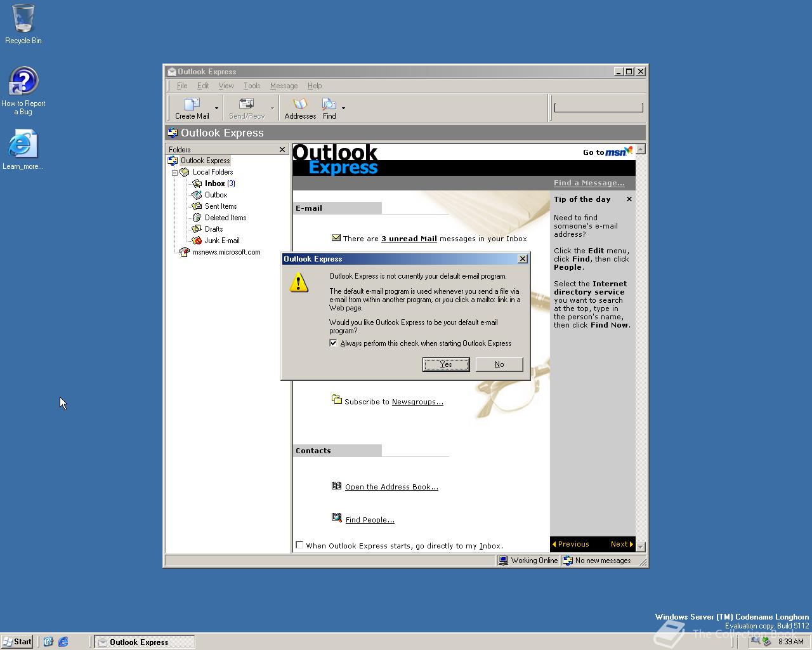Open the Create Mail dropdown arrow
The image size is (812, 650).
tap(216, 109)
